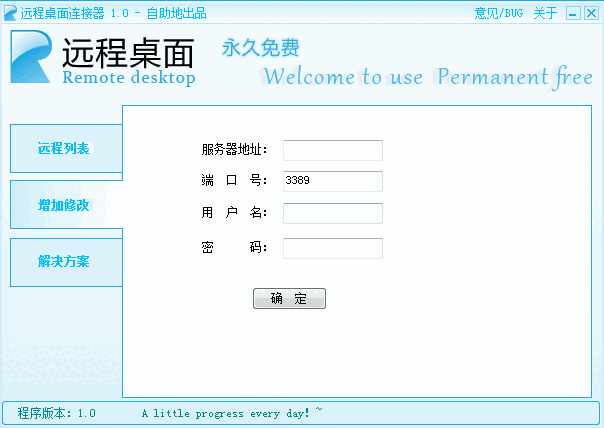Viewport: 604px width, 428px height.
Task: Open the 解决方案 tab
Action: (x=66, y=262)
